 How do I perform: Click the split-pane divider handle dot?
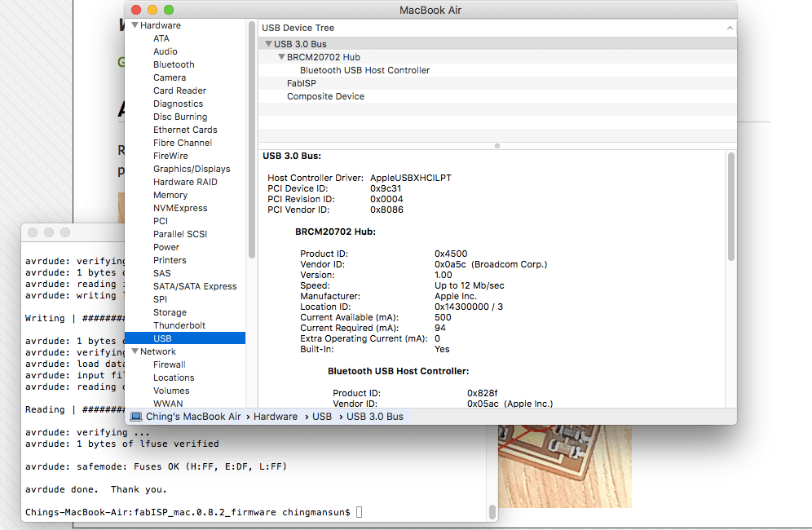click(497, 146)
